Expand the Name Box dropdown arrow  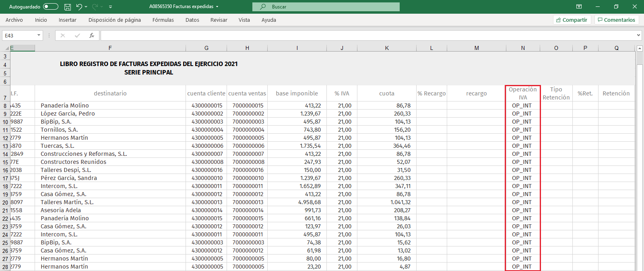pyautogui.click(x=39, y=35)
